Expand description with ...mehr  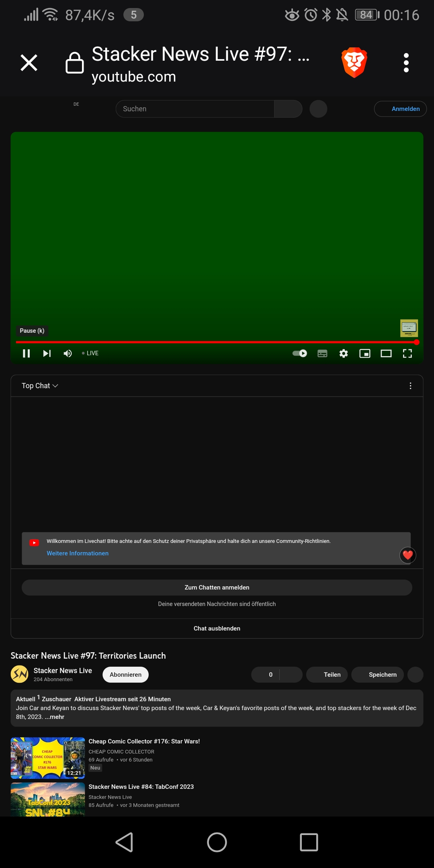[x=55, y=717]
